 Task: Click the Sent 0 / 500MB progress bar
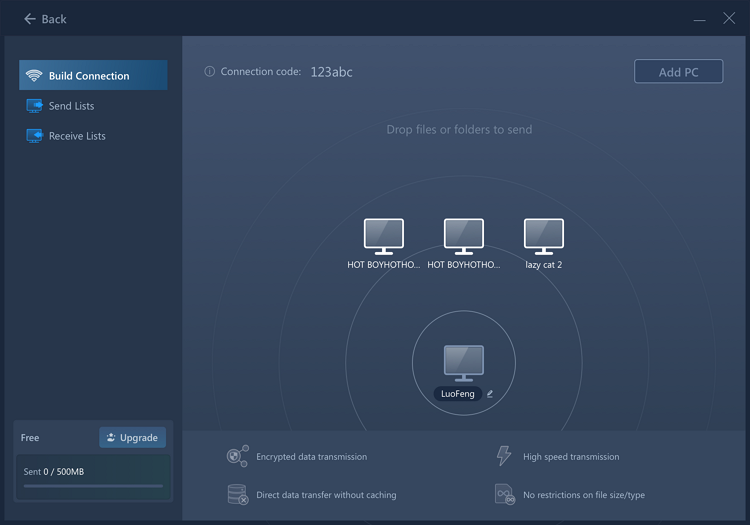(93, 486)
